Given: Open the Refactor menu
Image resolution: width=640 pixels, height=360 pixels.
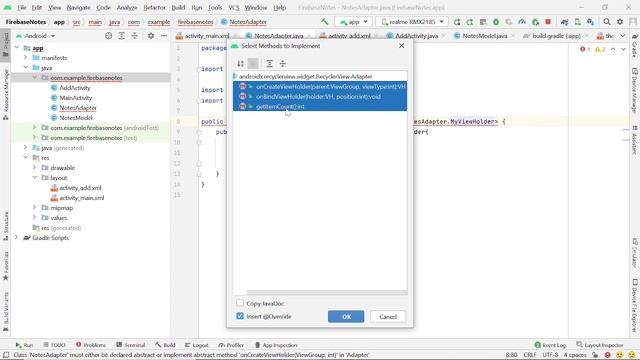Looking at the screenshot, I should 154,7.
